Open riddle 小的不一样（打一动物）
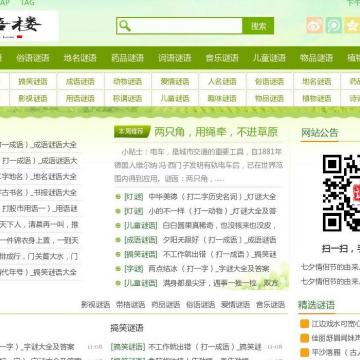Viewport: 360px width, 360px height. coord(212,211)
